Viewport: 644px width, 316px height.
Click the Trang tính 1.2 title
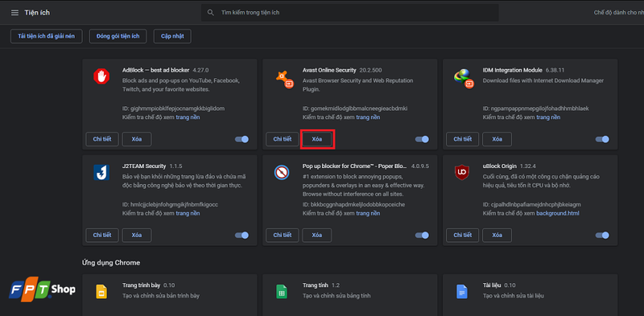click(321, 285)
